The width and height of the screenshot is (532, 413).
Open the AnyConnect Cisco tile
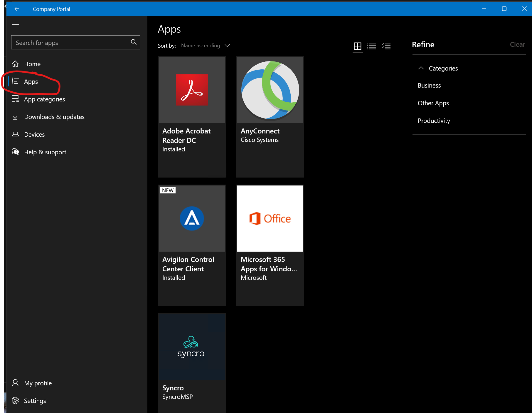(270, 117)
